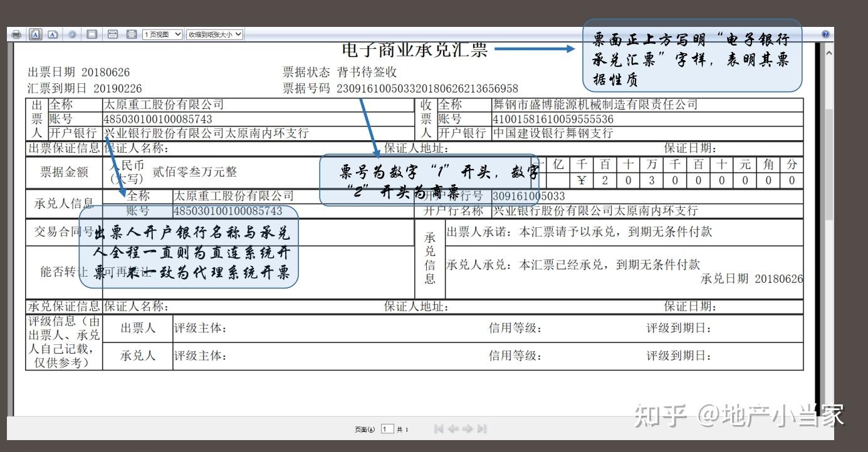Viewport: 868px width, 452px height.
Task: Click the vertical scrollbar up arrow
Action: [829, 53]
